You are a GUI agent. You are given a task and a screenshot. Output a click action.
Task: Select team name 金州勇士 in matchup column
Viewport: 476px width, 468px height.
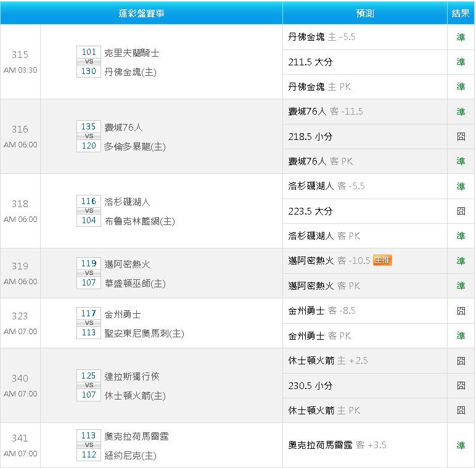tap(123, 314)
